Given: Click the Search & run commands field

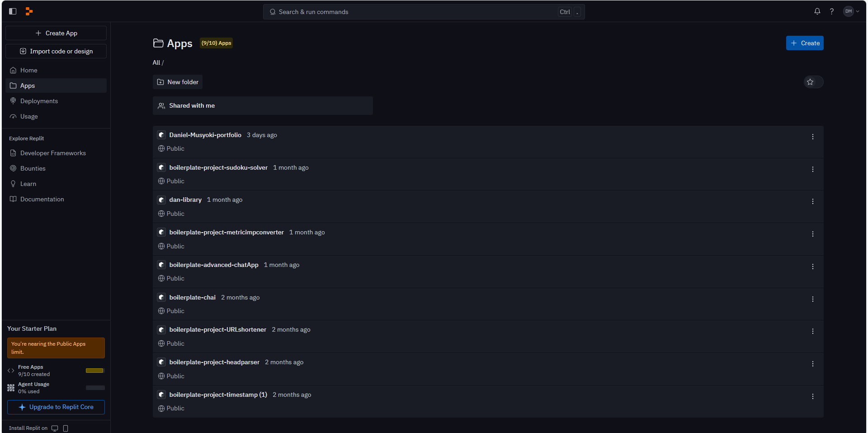Looking at the screenshot, I should [x=424, y=12].
